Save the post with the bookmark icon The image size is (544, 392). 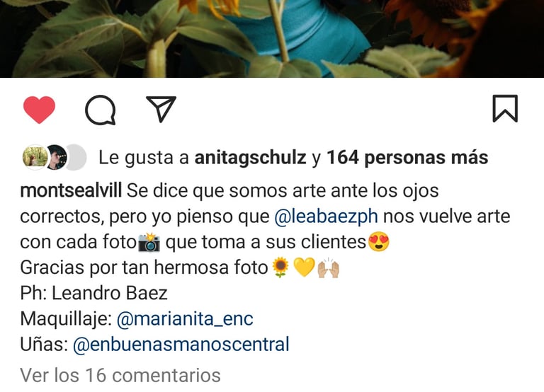[x=505, y=108]
